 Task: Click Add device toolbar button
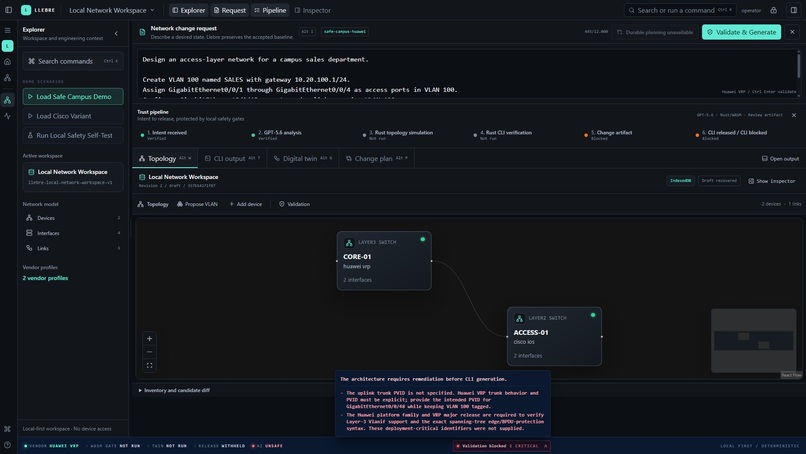[x=246, y=204]
